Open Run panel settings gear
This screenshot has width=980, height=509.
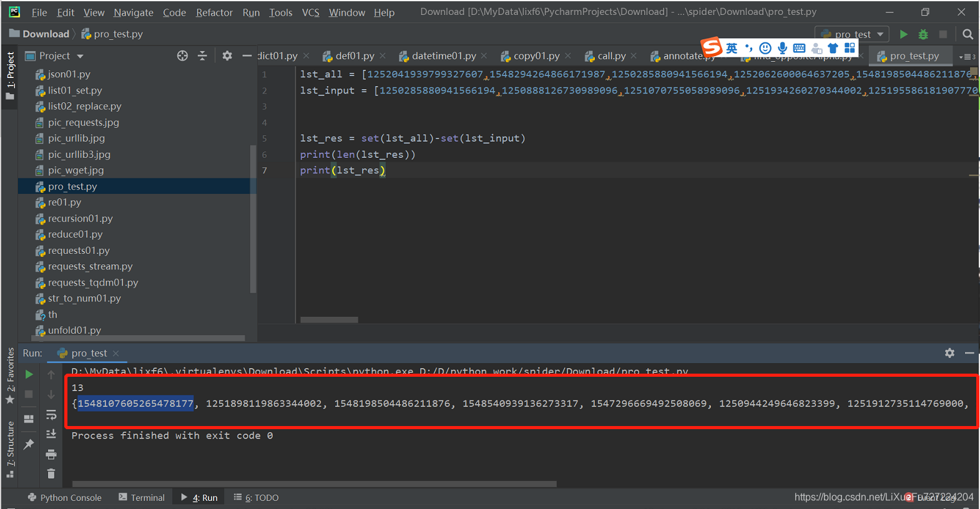pyautogui.click(x=949, y=353)
